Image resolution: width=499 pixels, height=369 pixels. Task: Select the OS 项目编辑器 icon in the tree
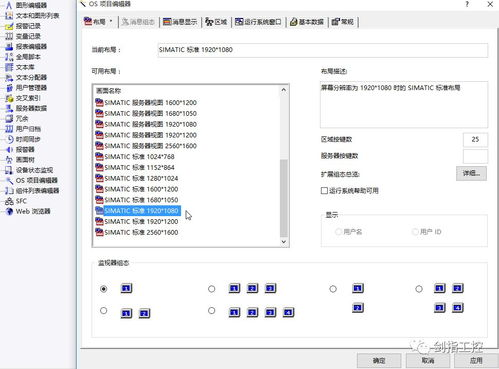pos(9,180)
